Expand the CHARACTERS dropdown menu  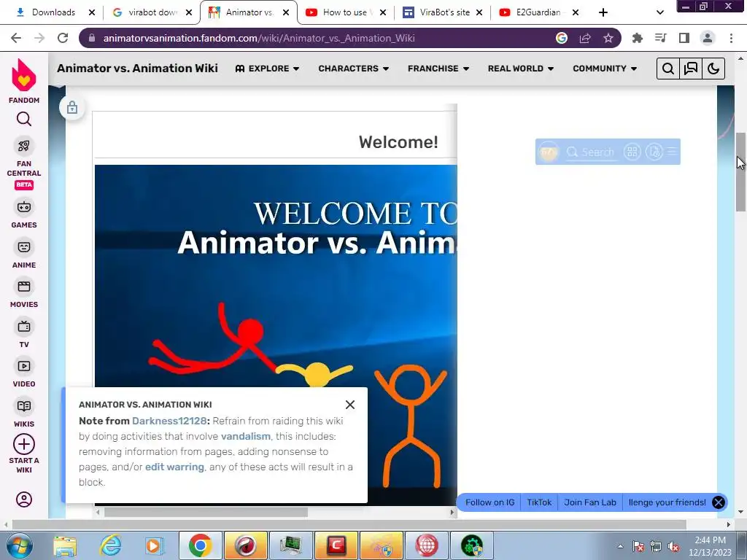point(354,69)
